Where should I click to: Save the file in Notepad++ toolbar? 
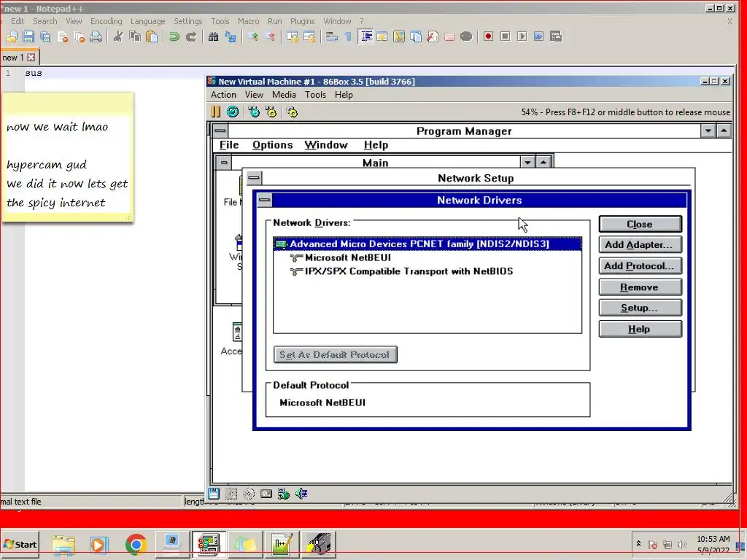click(x=28, y=36)
